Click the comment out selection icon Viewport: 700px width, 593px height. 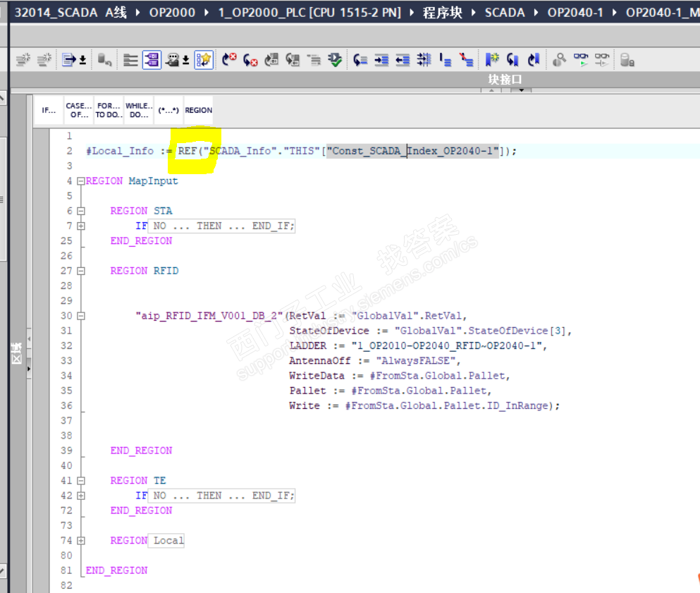[x=446, y=59]
